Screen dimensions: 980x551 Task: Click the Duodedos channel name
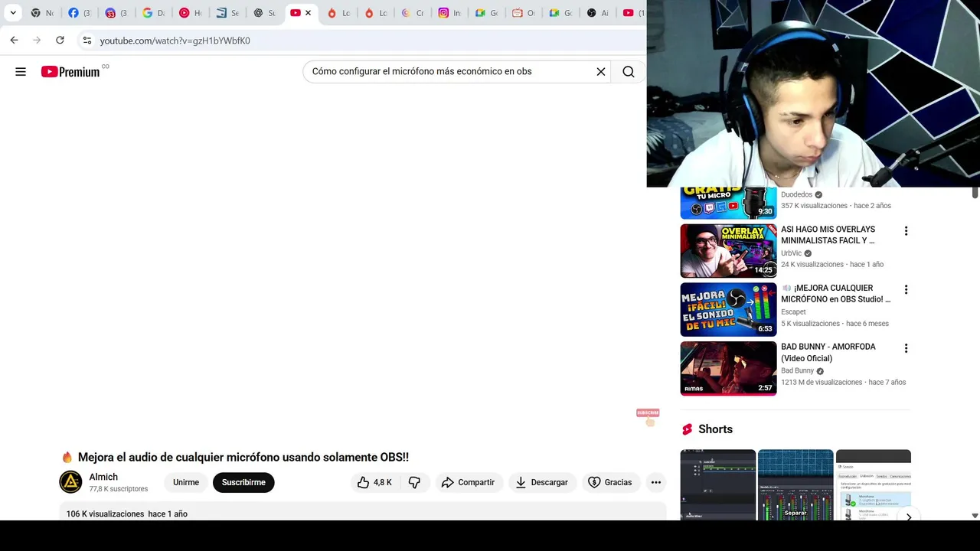point(796,194)
